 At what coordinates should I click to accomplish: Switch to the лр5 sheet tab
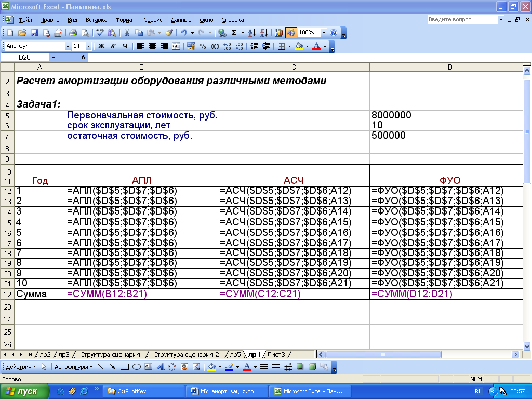[x=235, y=354]
